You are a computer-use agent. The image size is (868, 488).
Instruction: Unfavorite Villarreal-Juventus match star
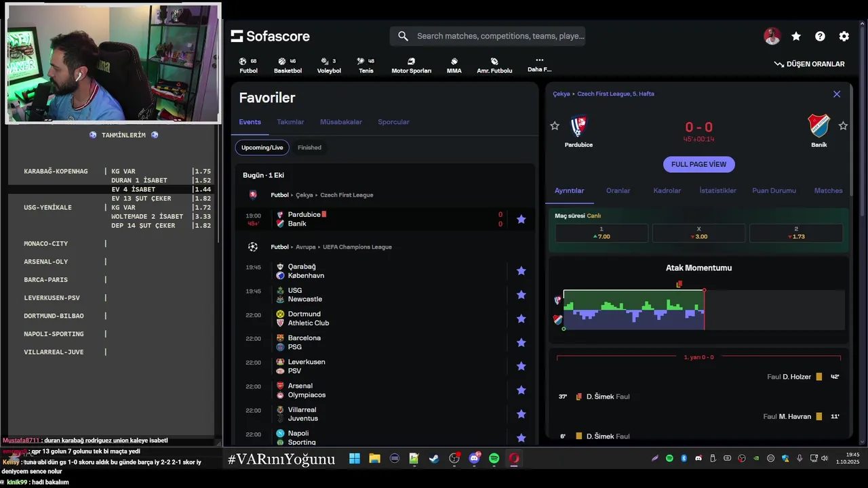click(x=521, y=414)
